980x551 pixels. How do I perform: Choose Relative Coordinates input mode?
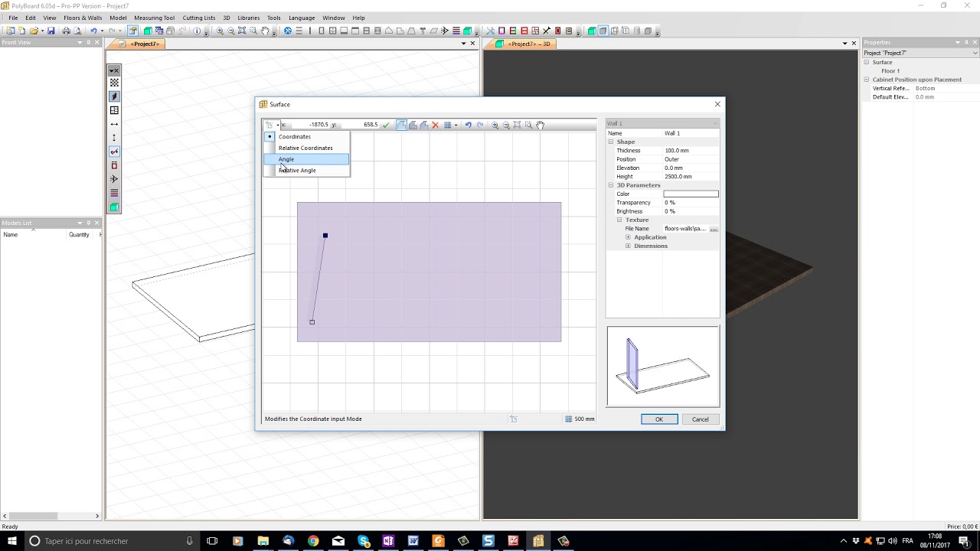pyautogui.click(x=306, y=148)
